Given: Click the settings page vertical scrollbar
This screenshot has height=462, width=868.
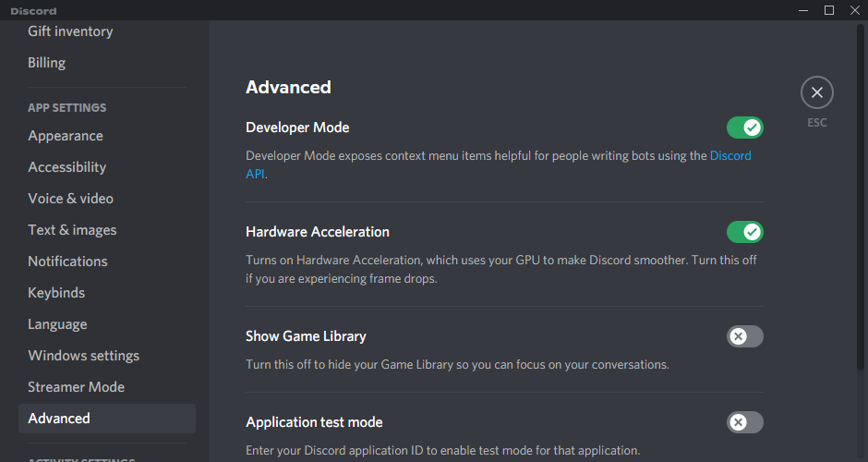Looking at the screenshot, I should (861, 197).
